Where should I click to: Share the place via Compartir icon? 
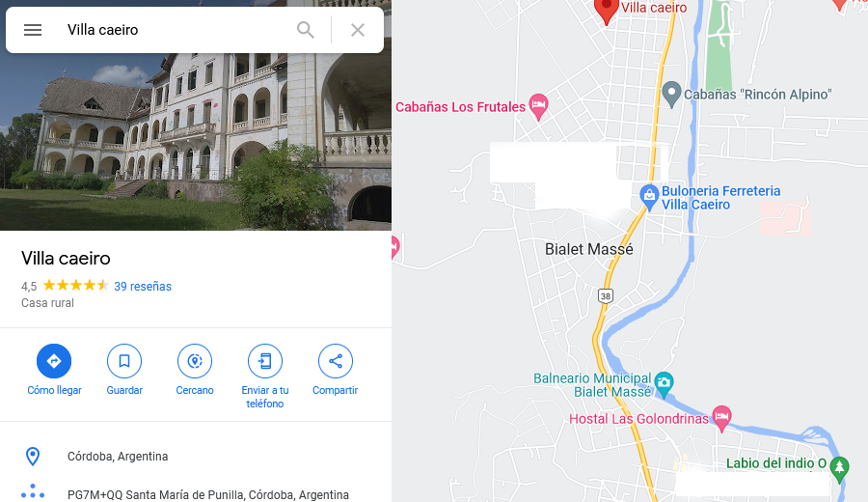(336, 361)
